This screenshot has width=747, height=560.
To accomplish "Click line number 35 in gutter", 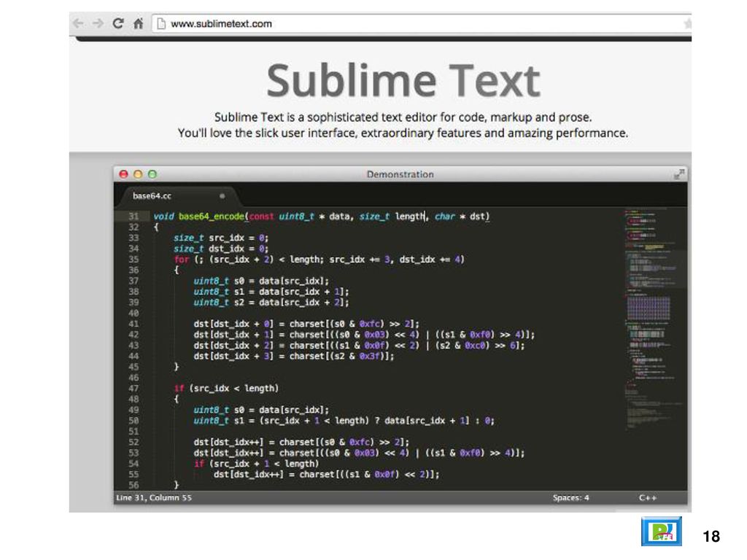I will tap(133, 260).
